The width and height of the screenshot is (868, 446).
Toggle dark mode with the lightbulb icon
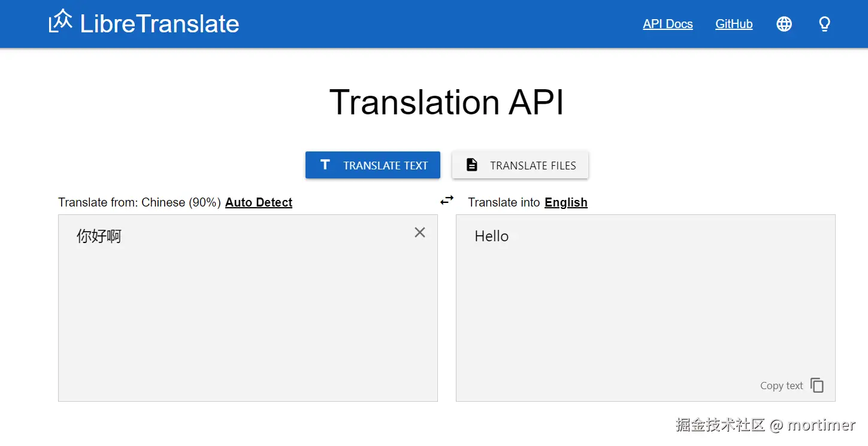(x=825, y=24)
